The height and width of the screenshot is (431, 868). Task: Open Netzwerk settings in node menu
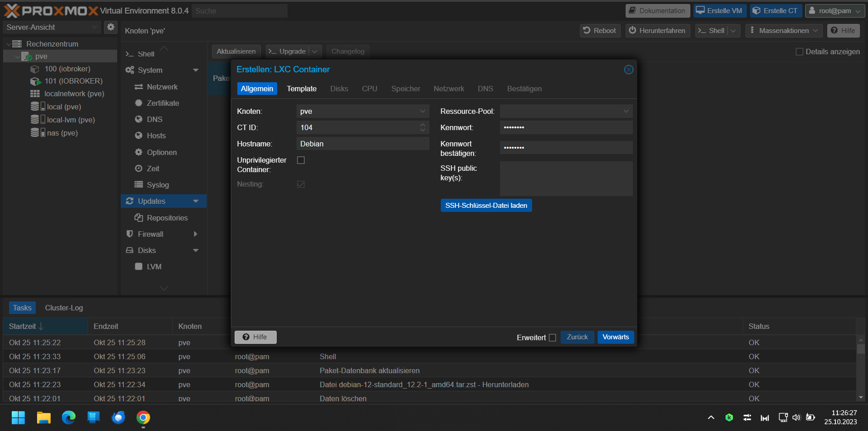(162, 87)
